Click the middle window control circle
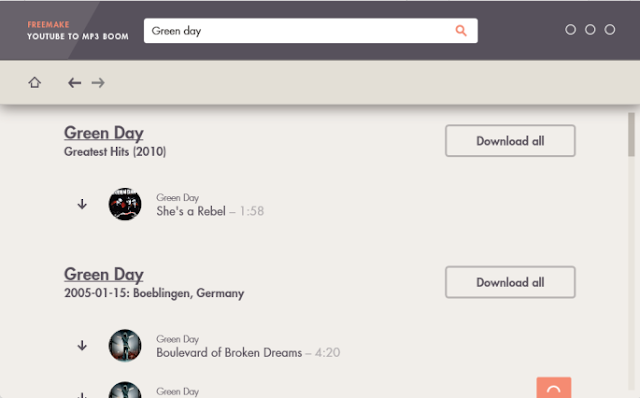Image resolution: width=640 pixels, height=398 pixels. click(590, 29)
